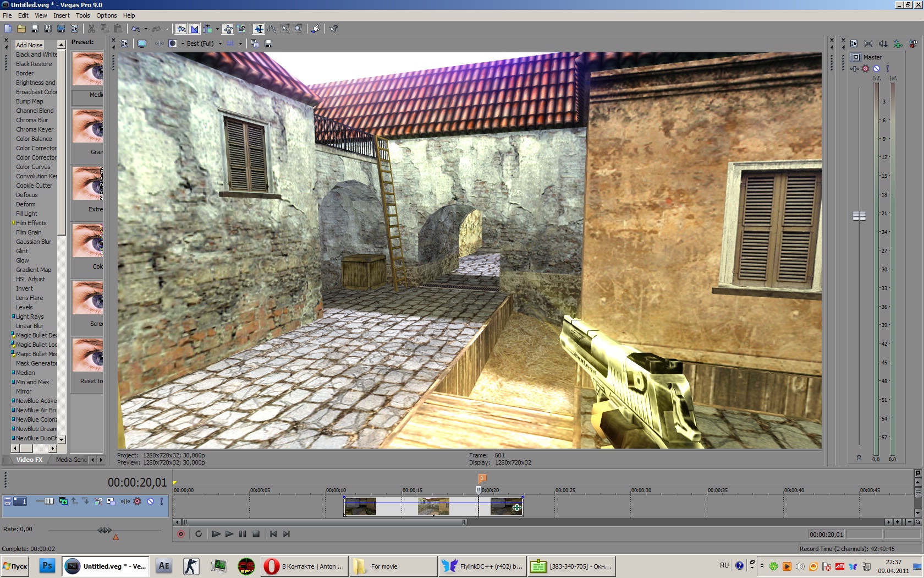
Task: Click the Open project folder icon
Action: click(x=21, y=29)
